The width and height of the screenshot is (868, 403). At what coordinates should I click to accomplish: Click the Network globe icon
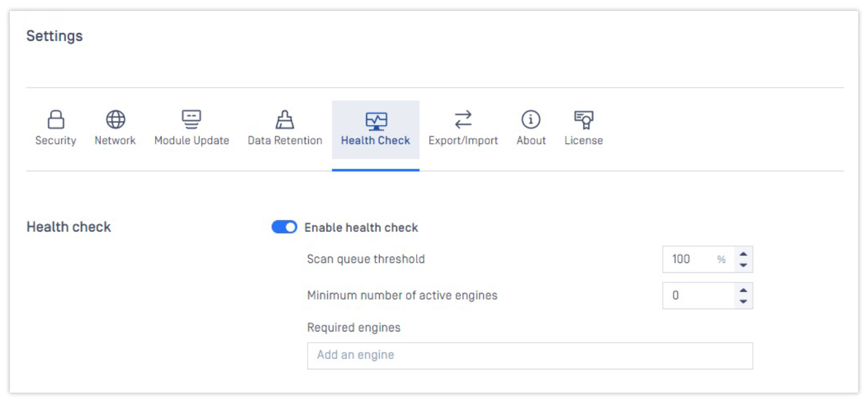click(x=115, y=119)
